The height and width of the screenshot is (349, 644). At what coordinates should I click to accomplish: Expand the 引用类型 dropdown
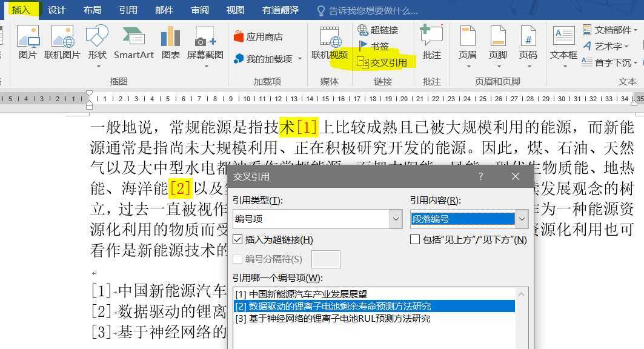pyautogui.click(x=396, y=219)
